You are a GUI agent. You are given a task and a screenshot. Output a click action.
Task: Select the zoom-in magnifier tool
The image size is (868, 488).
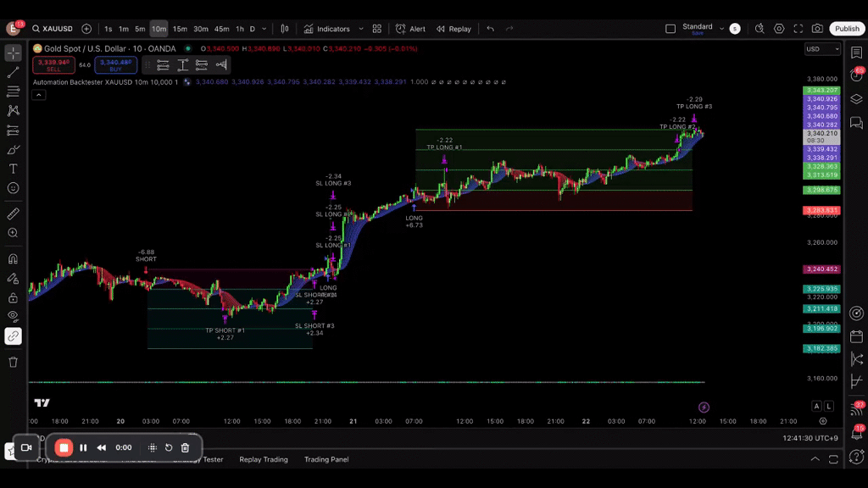click(12, 233)
